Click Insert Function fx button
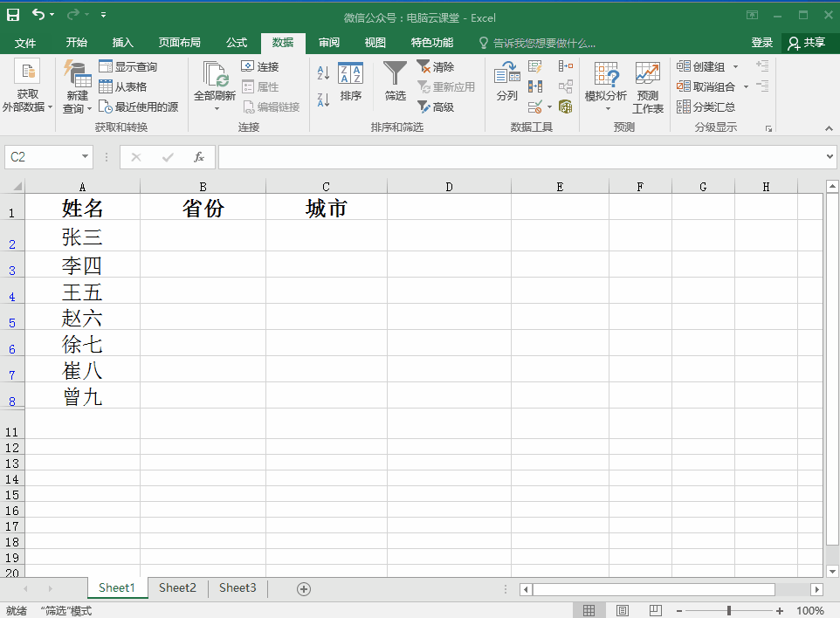The image size is (840, 618). (x=199, y=157)
